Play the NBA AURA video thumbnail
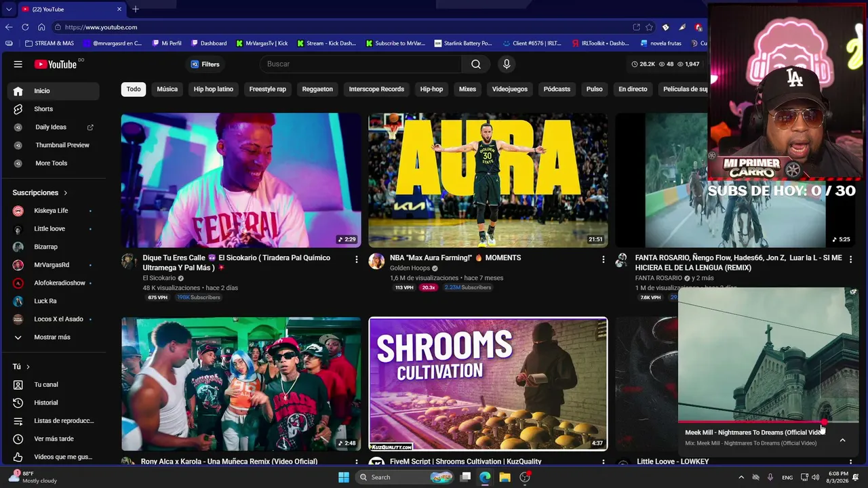 [x=488, y=180]
